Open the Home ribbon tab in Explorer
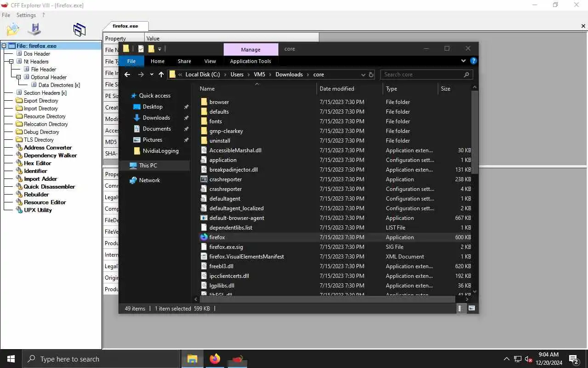Viewport: 588px width, 368px height. click(158, 61)
